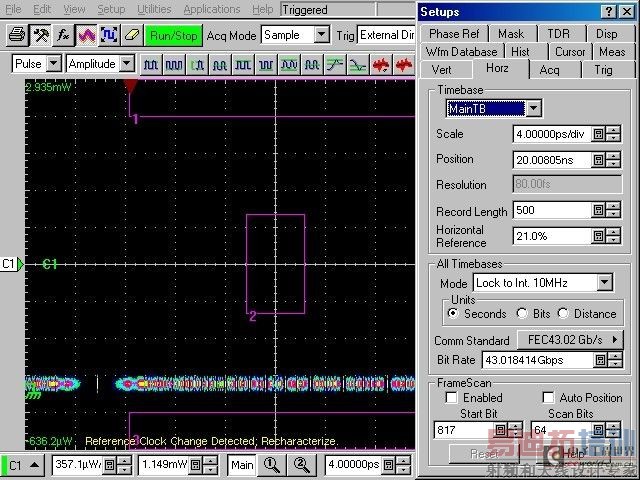Check the Auto Position checkbox

[548, 398]
